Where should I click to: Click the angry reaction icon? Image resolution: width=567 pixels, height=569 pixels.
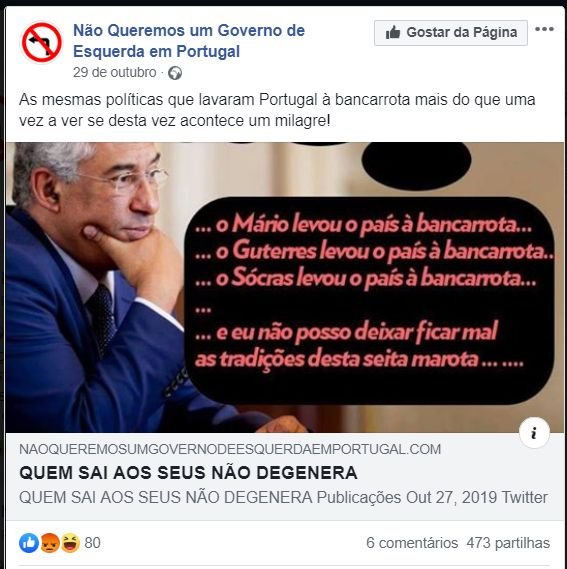50,543
